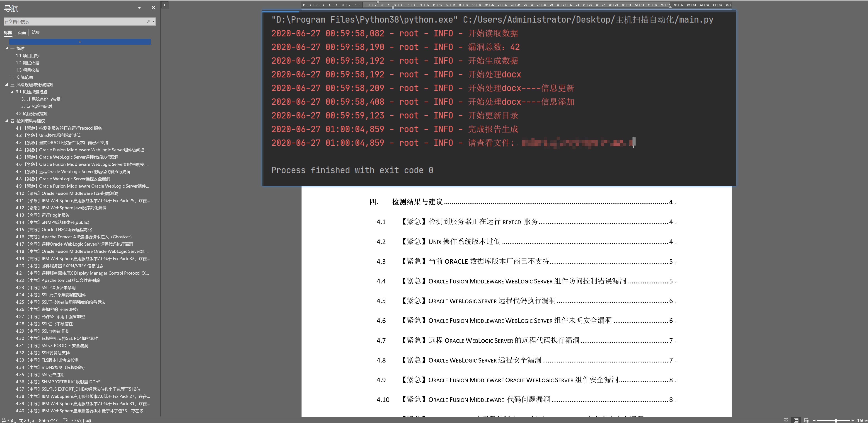The height and width of the screenshot is (423, 868).
Task: Click the page count 第3页，共29页 in status bar
Action: pyautogui.click(x=18, y=420)
